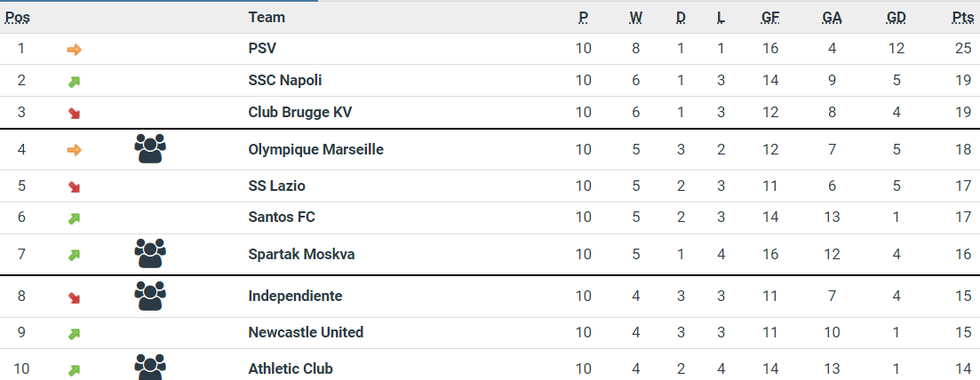Click PSV's orange sideways trend arrow
The image size is (980, 380).
(x=74, y=50)
